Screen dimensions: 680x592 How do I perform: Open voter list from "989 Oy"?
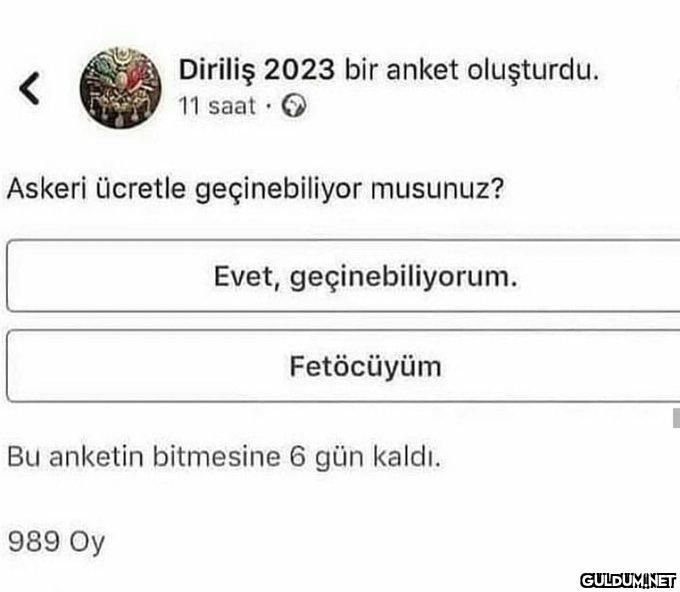pyautogui.click(x=56, y=542)
